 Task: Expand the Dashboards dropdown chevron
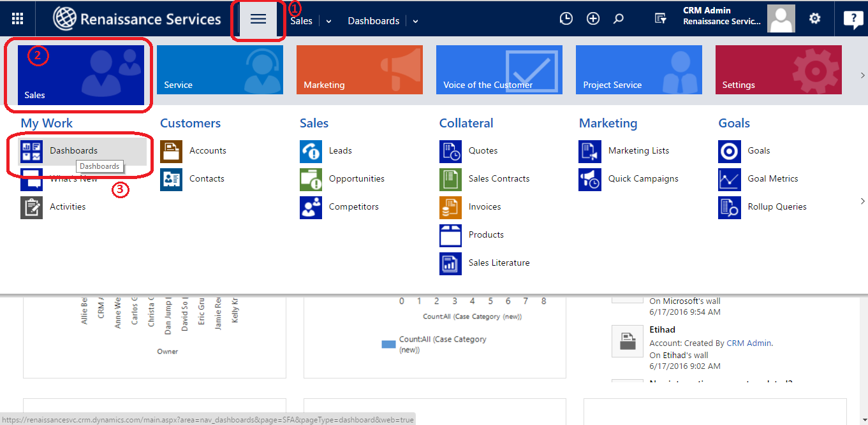coord(415,21)
